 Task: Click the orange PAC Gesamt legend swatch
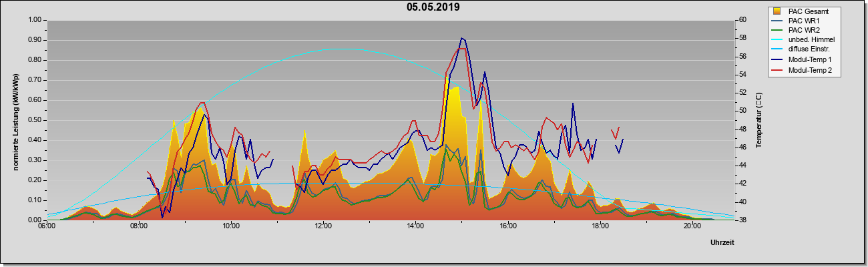click(x=777, y=11)
